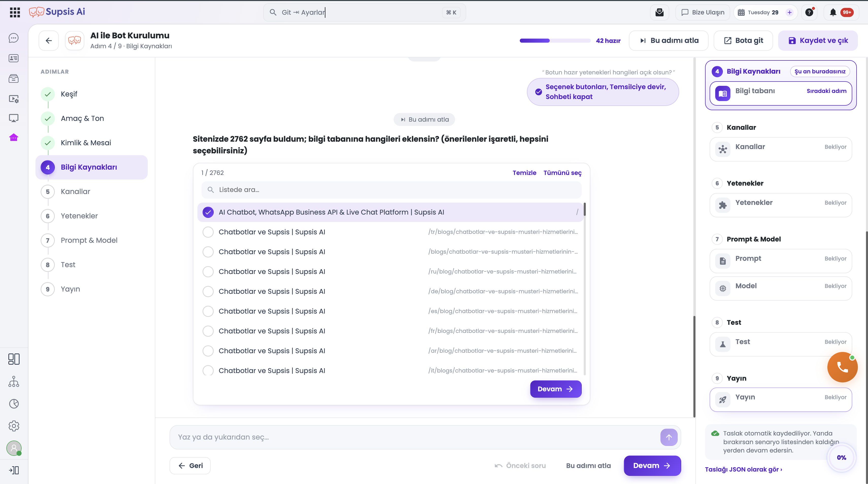The width and height of the screenshot is (868, 484).
Task: Go to Keşif step in steps list
Action: [92, 94]
